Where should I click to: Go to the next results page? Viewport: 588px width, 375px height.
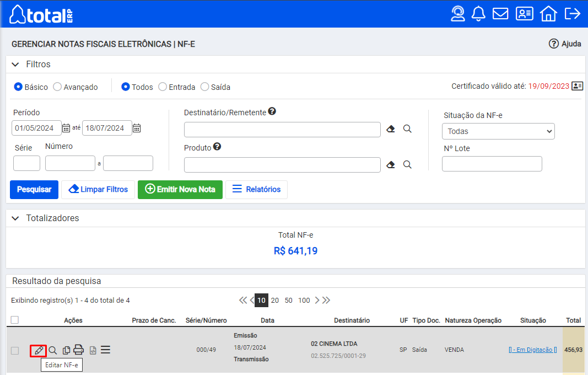(317, 301)
